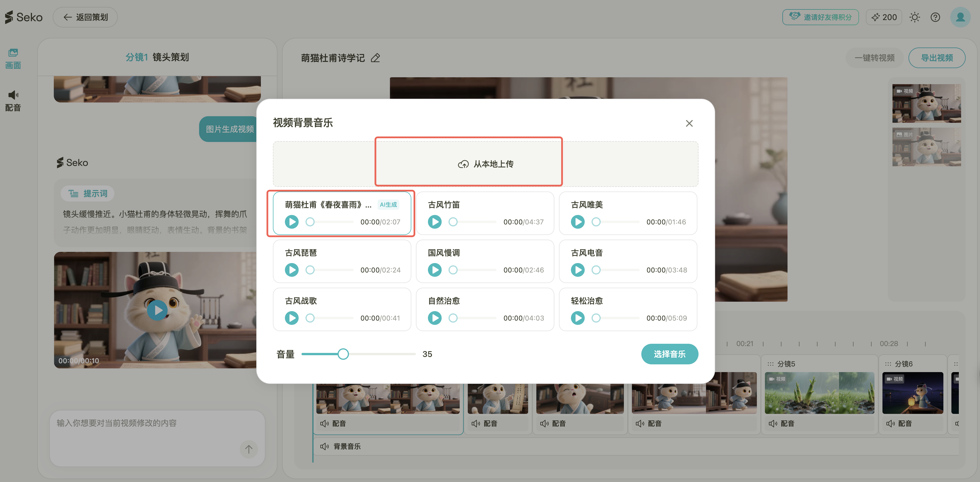980x482 pixels.
Task: Switch to the 画面 sidebar tab
Action: click(13, 59)
